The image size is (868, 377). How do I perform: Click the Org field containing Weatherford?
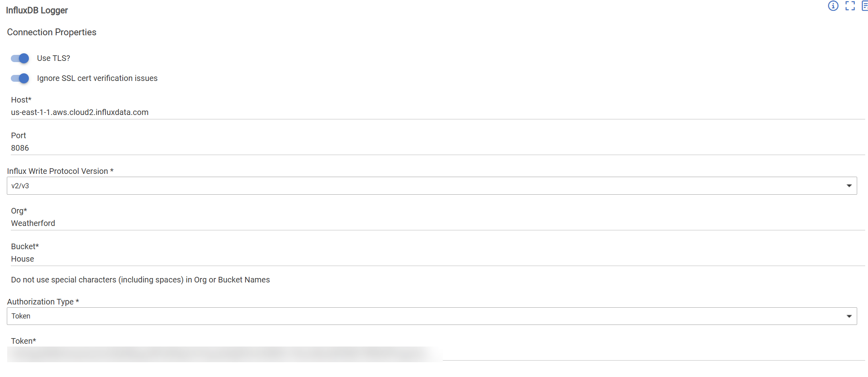[437, 224]
